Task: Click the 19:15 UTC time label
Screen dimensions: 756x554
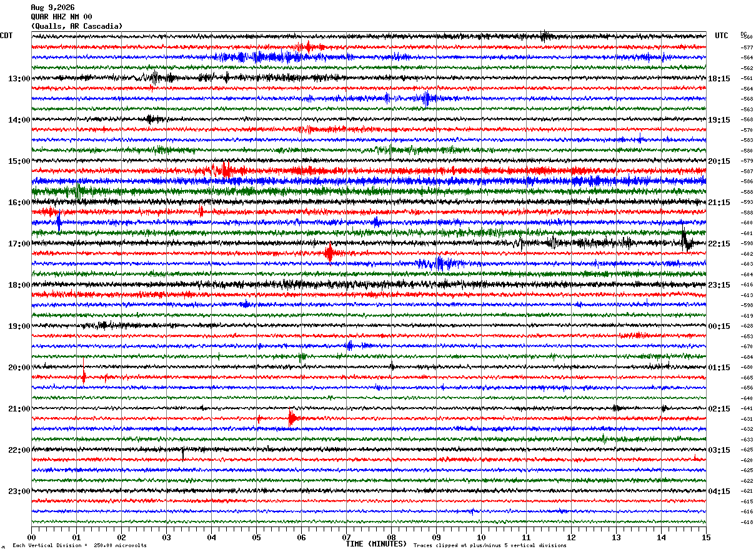Action: click(x=719, y=120)
